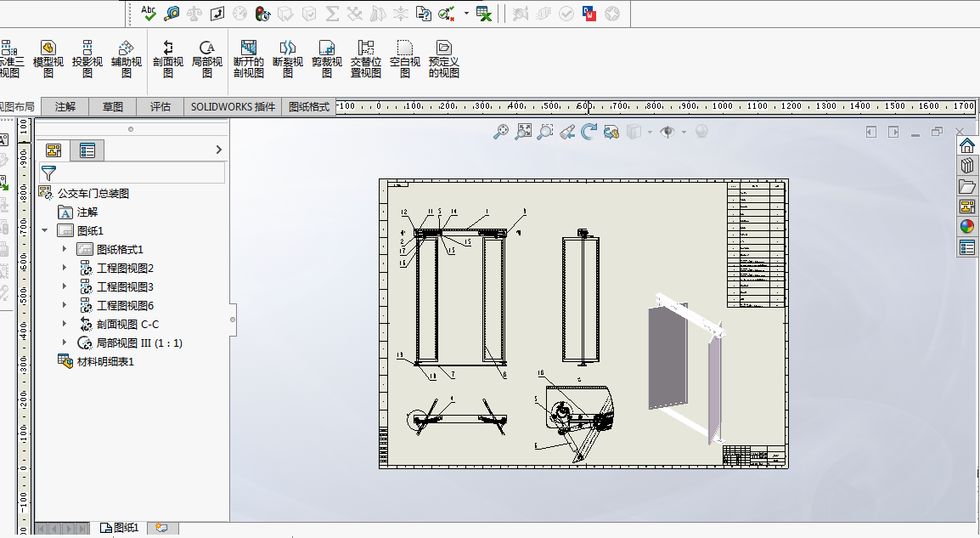Click the tile-left document window button
This screenshot has height=538, width=980.
pos(870,132)
